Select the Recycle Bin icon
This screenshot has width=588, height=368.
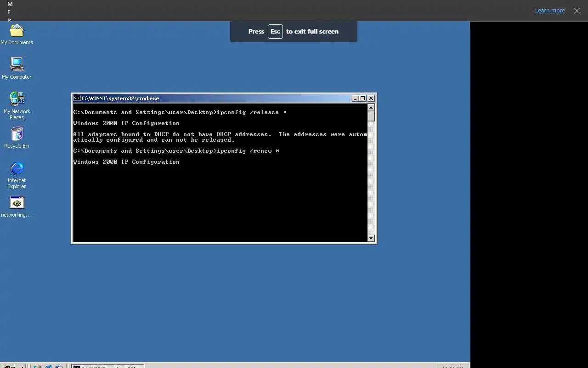[17, 137]
